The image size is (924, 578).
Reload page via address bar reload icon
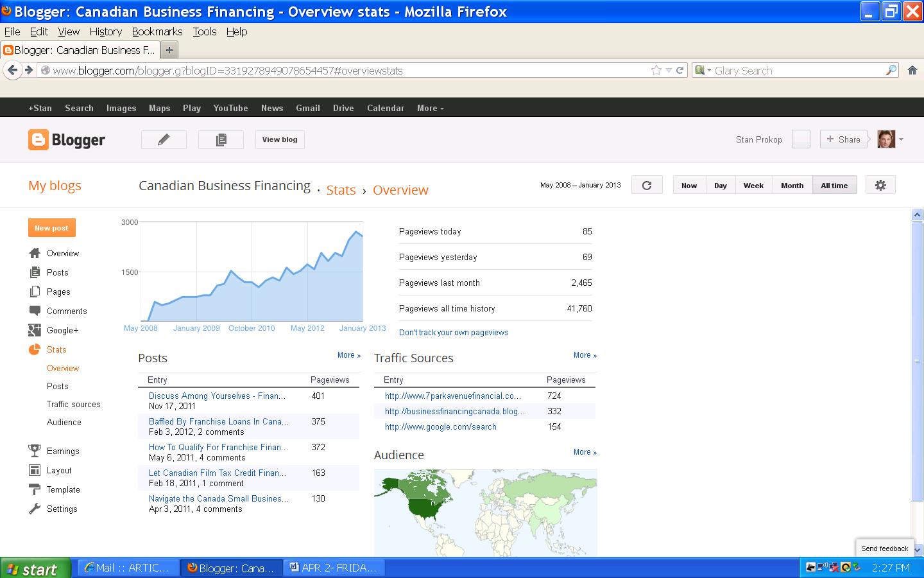coord(680,70)
